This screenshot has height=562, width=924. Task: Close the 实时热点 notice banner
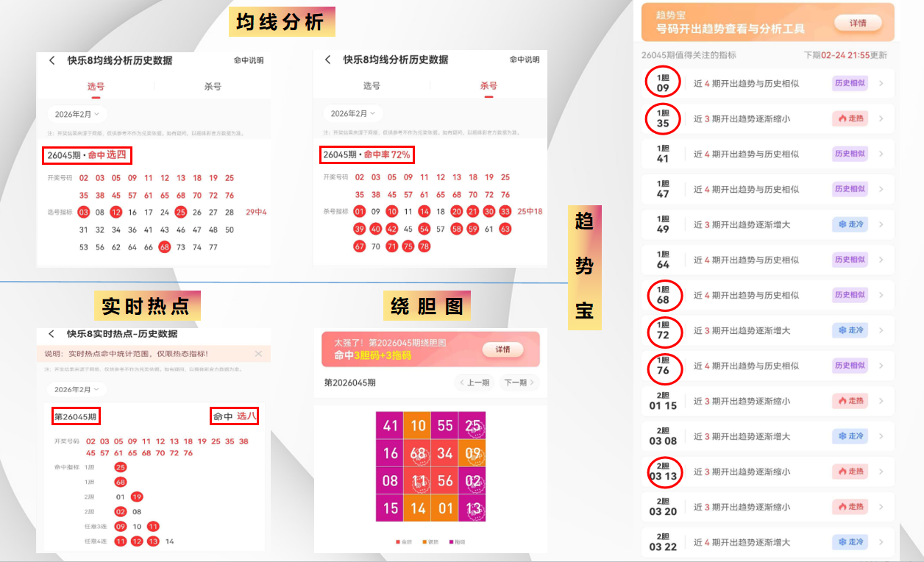tap(258, 354)
